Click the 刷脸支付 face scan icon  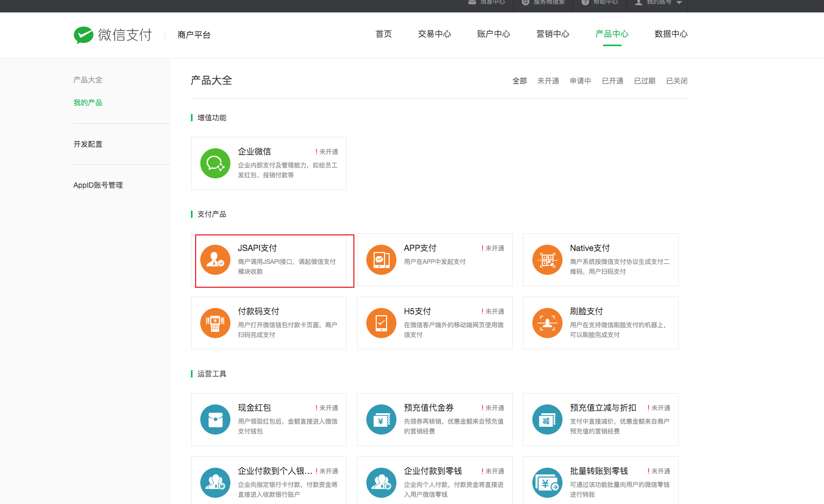(x=547, y=323)
